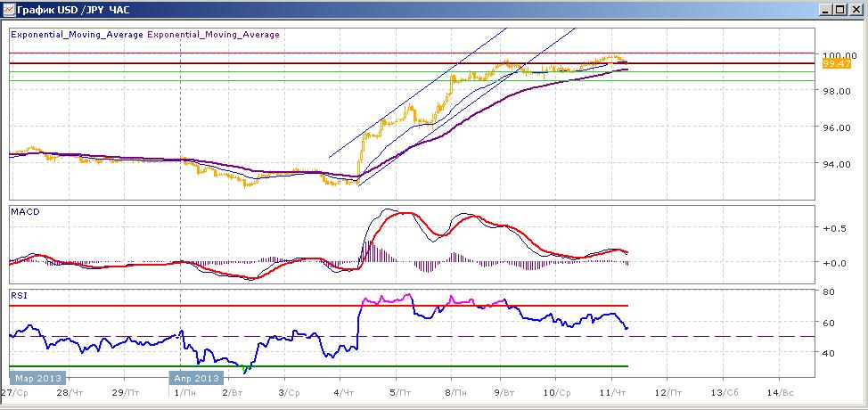The height and width of the screenshot is (410, 868).
Task: Click the 11/Чт date label
Action: 613,392
